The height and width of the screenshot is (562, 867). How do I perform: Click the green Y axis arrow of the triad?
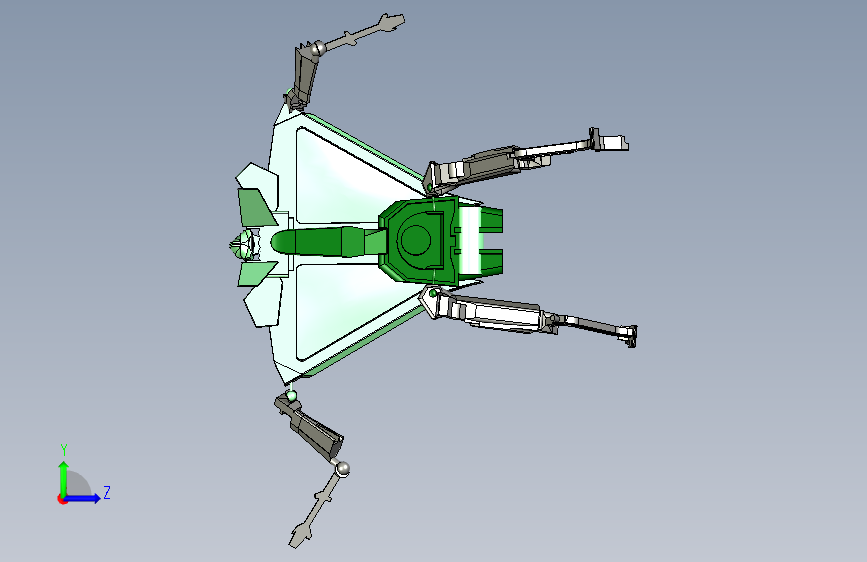tap(64, 478)
